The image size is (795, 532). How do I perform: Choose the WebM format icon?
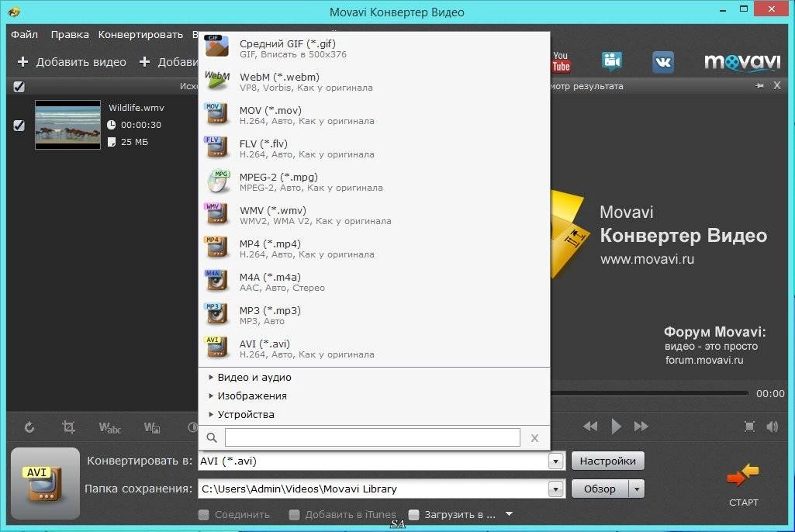pyautogui.click(x=217, y=80)
